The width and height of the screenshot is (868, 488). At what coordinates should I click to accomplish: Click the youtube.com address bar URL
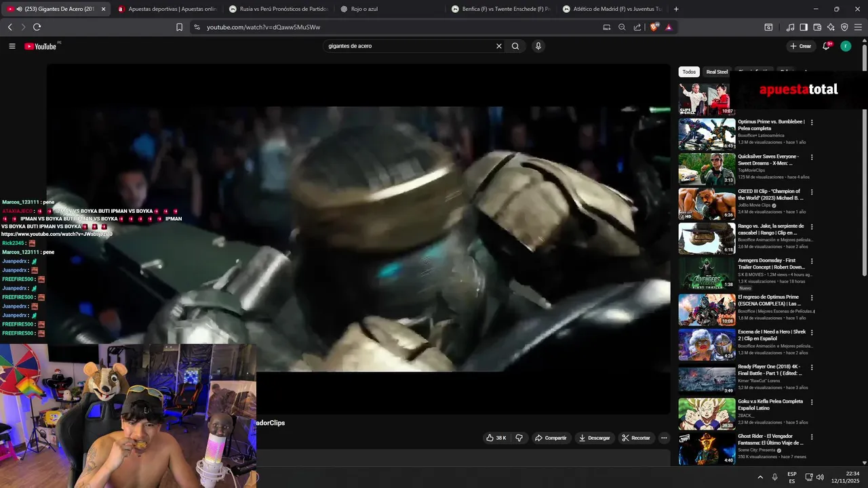tap(263, 27)
